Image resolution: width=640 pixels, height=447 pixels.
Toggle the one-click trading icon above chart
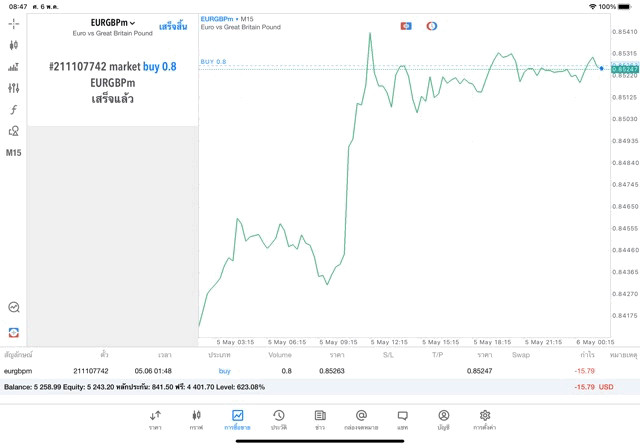tap(406, 26)
